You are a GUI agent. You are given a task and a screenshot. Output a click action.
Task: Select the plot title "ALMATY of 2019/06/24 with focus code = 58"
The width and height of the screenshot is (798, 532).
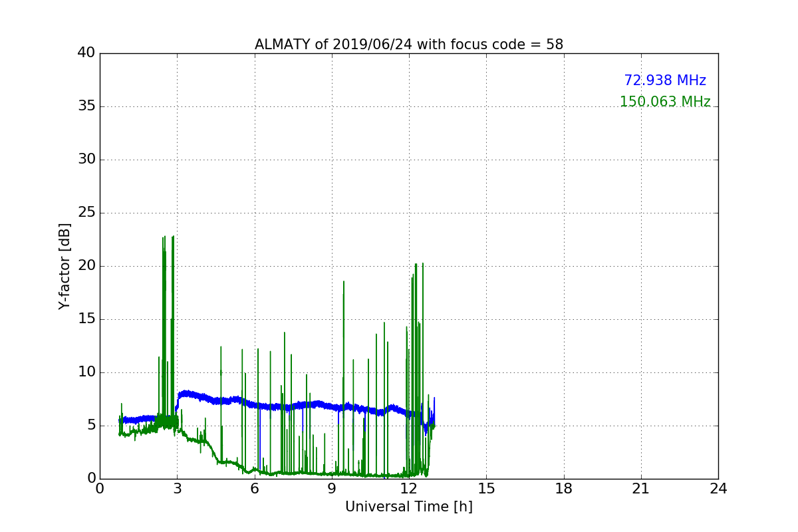[x=409, y=45]
